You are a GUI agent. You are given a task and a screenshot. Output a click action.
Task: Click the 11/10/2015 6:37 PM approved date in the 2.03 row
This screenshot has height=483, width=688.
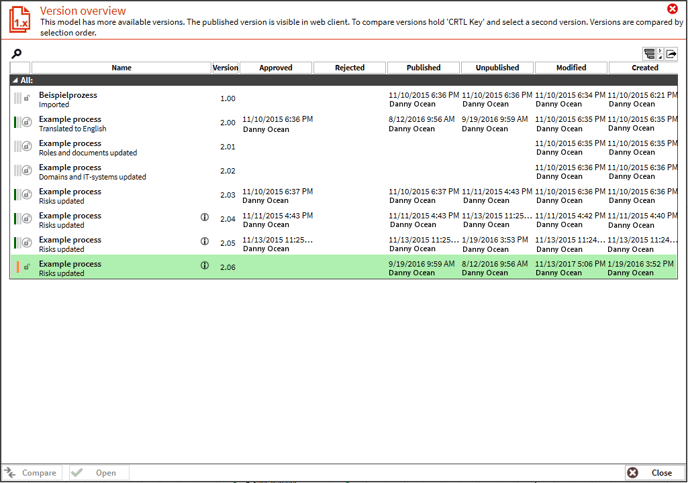tap(278, 191)
